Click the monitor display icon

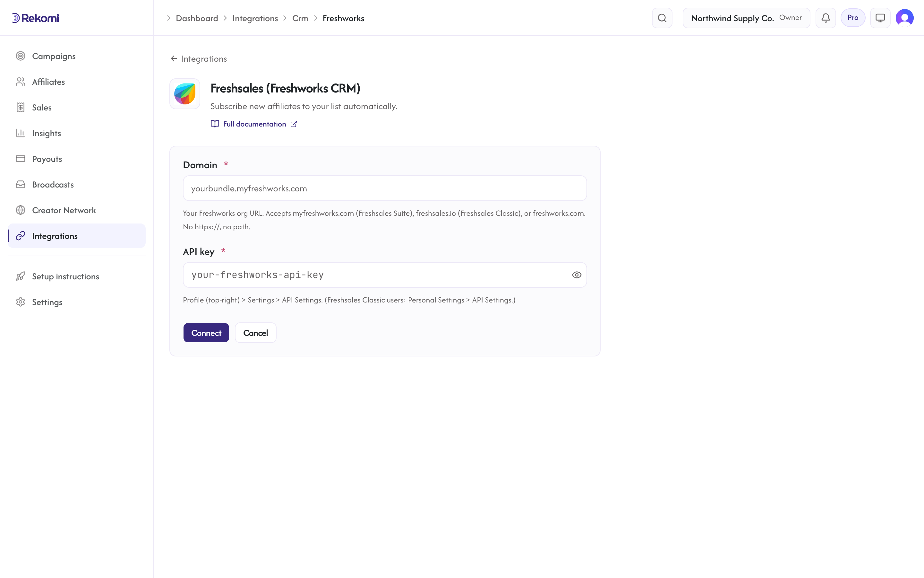pyautogui.click(x=880, y=18)
